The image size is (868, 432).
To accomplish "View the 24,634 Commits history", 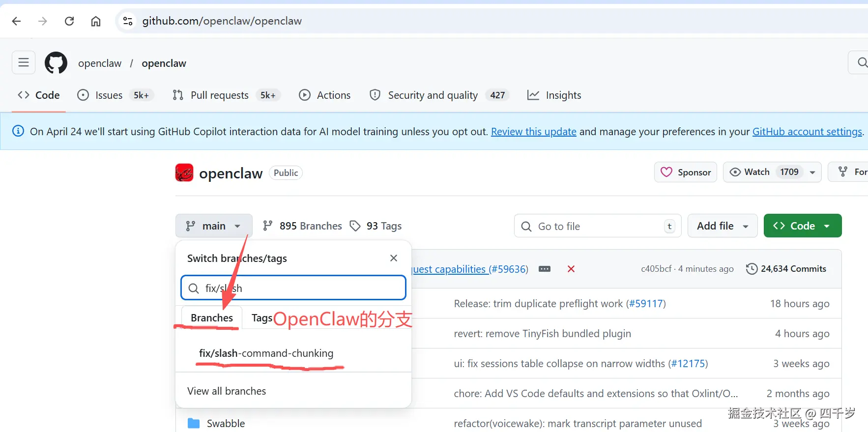I will 786,269.
